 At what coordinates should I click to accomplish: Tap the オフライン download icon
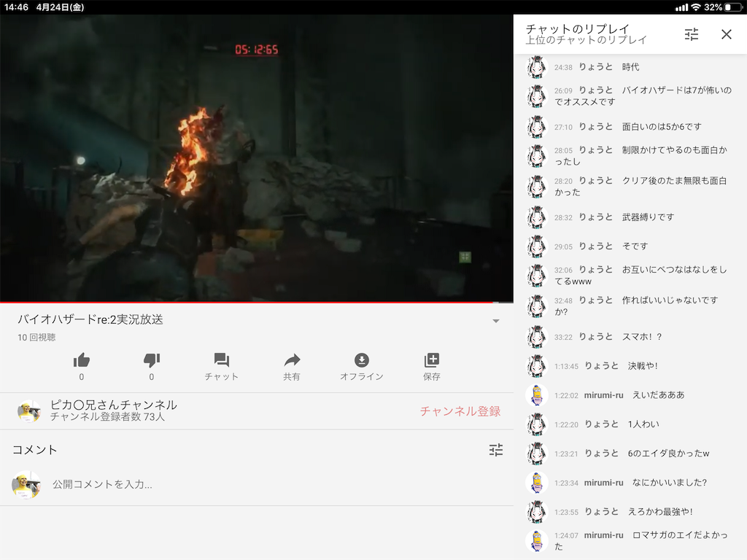point(362,360)
